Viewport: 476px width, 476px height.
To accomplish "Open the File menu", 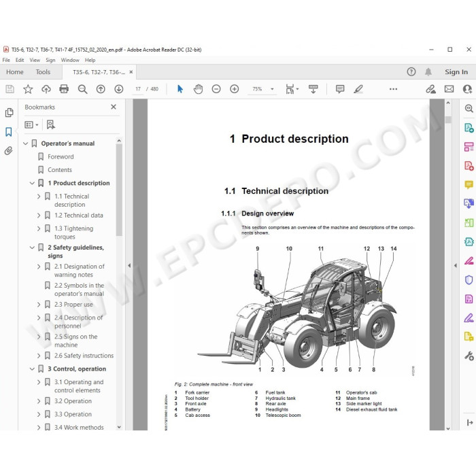I will [x=6, y=60].
